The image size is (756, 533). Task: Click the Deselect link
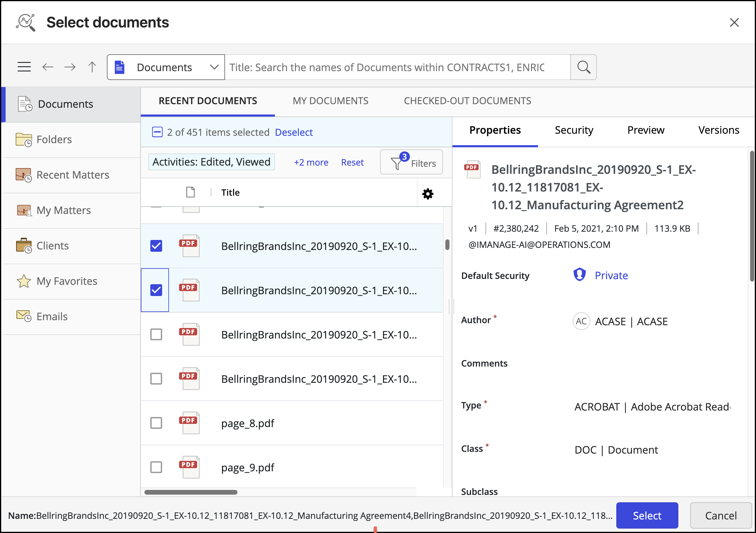coord(294,132)
